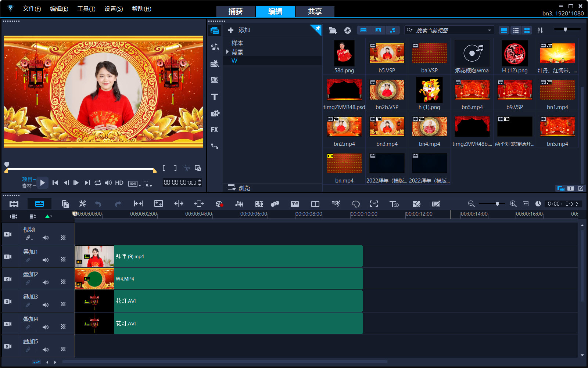Mute the 叠加2 track
The width and height of the screenshot is (588, 368).
pos(46,282)
